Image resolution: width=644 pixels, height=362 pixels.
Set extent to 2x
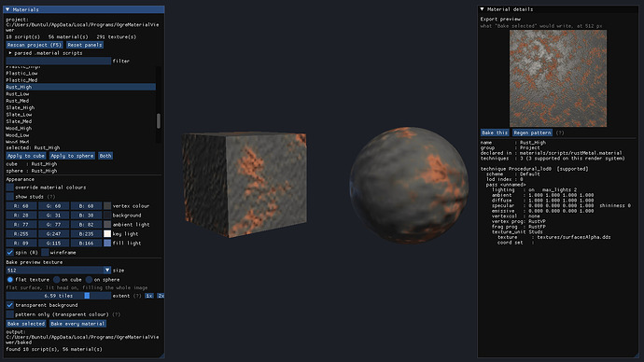(x=161, y=296)
